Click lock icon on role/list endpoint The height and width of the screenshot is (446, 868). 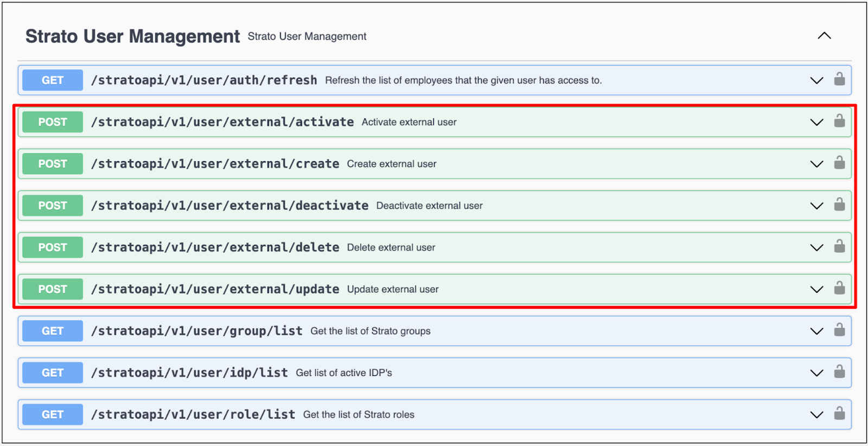pyautogui.click(x=839, y=414)
